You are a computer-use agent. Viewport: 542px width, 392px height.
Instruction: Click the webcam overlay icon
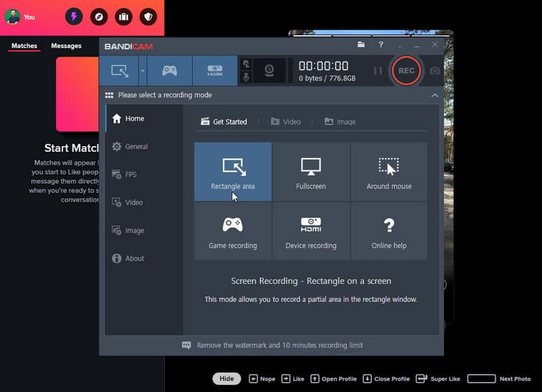click(x=269, y=70)
